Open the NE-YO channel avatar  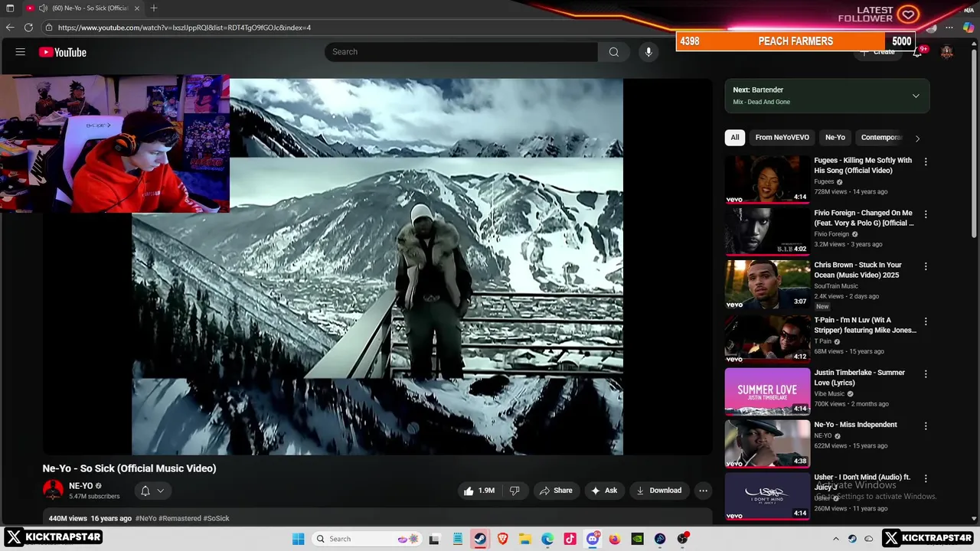coord(53,491)
